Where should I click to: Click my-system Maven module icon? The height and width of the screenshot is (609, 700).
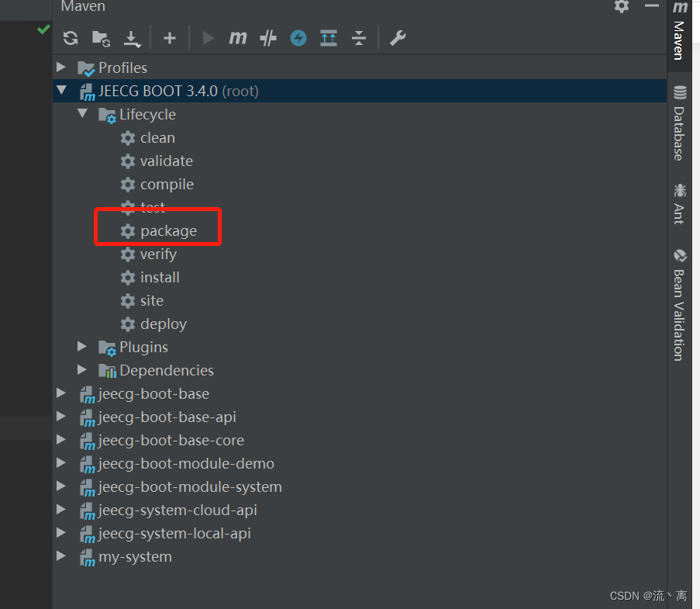[87, 558]
